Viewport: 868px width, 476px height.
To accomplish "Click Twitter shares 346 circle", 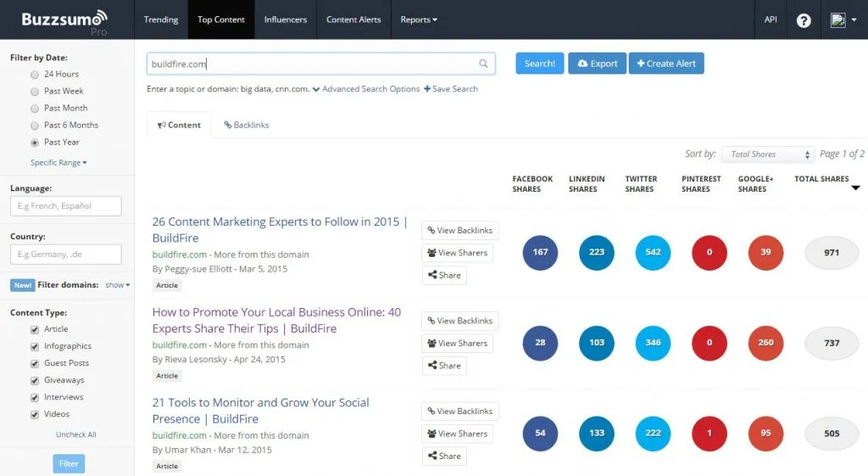I will (x=654, y=343).
